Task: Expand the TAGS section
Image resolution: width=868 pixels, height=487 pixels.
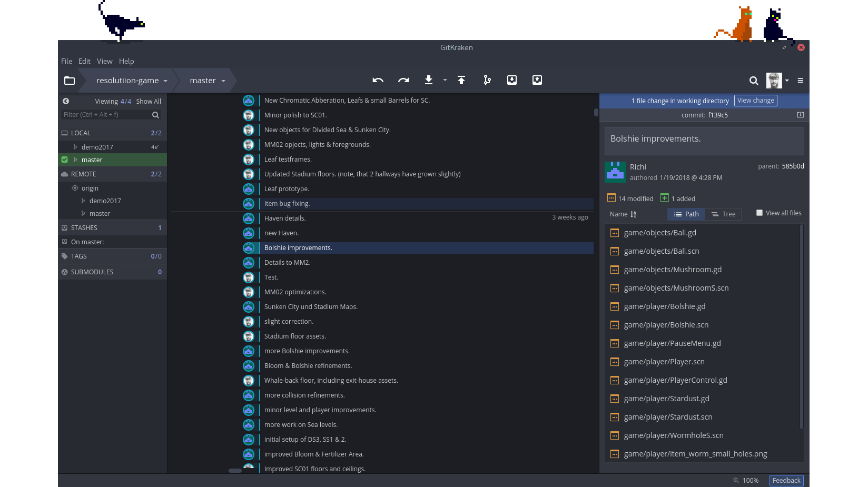Action: click(x=112, y=256)
